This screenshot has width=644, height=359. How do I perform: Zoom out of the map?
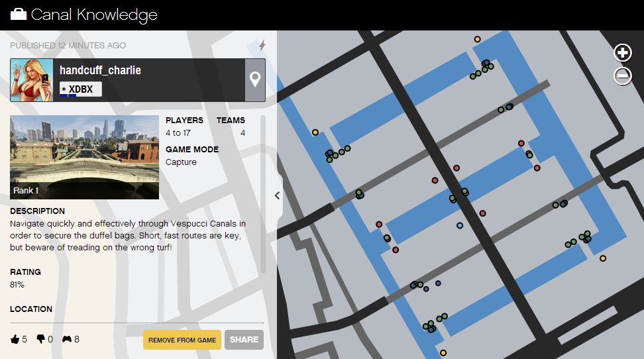(x=622, y=76)
